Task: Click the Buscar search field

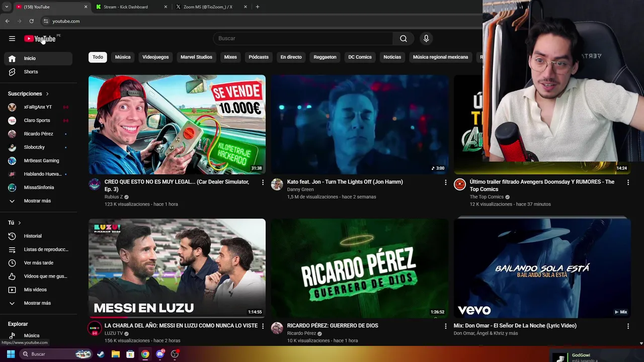Action: [303, 39]
